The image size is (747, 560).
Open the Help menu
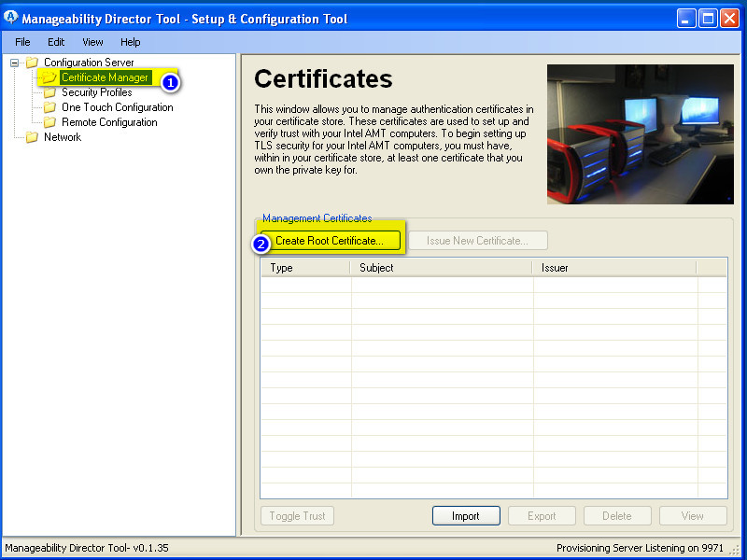pyautogui.click(x=130, y=42)
